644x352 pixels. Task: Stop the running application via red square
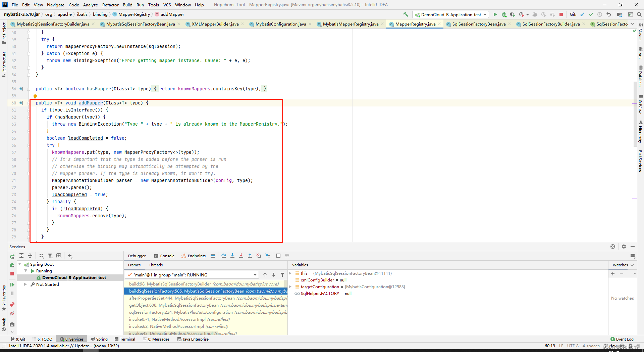coord(561,14)
